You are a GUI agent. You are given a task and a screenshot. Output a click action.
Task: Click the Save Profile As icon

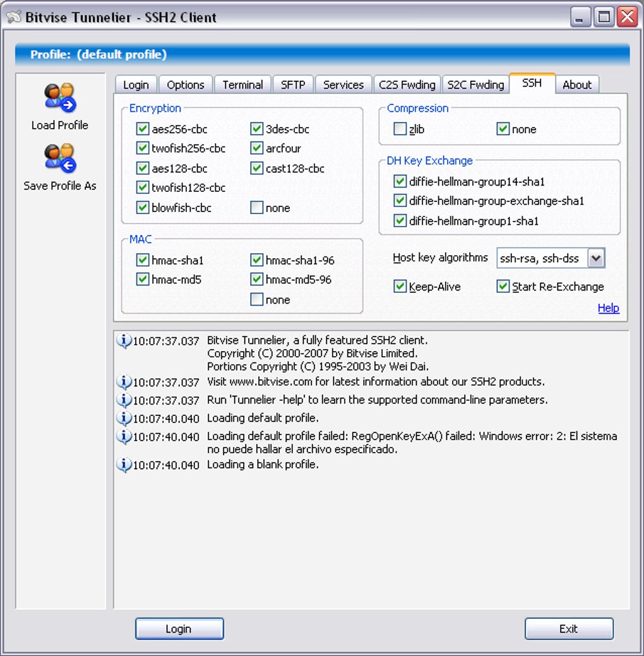pyautogui.click(x=60, y=158)
